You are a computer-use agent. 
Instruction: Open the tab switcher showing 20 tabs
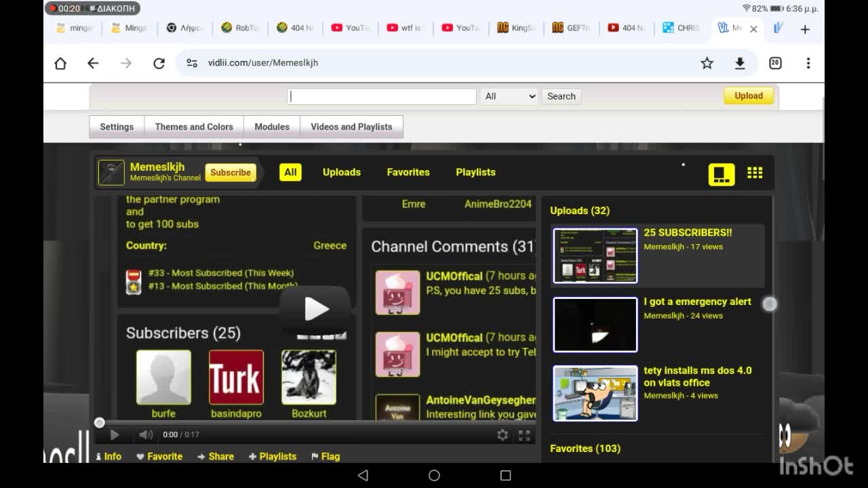pos(775,63)
